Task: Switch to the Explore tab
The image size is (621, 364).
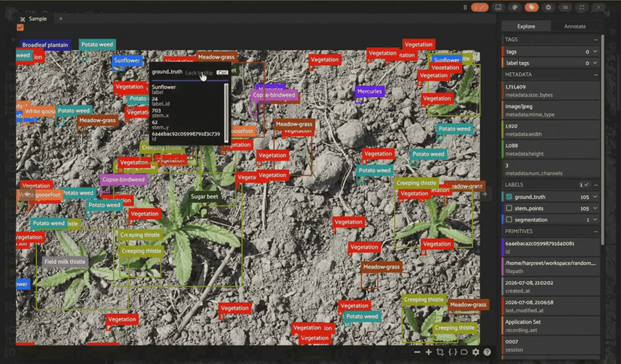Action: 526,26
